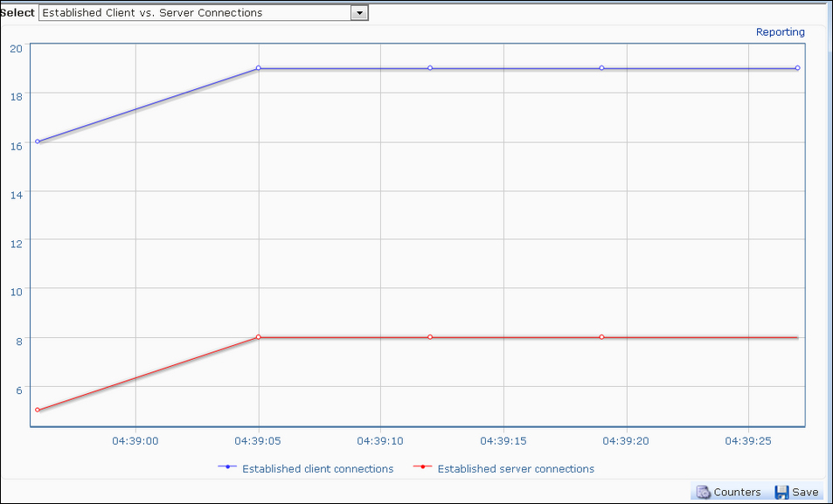Click the 20 value on the Y axis
833x504 pixels.
coord(17,49)
